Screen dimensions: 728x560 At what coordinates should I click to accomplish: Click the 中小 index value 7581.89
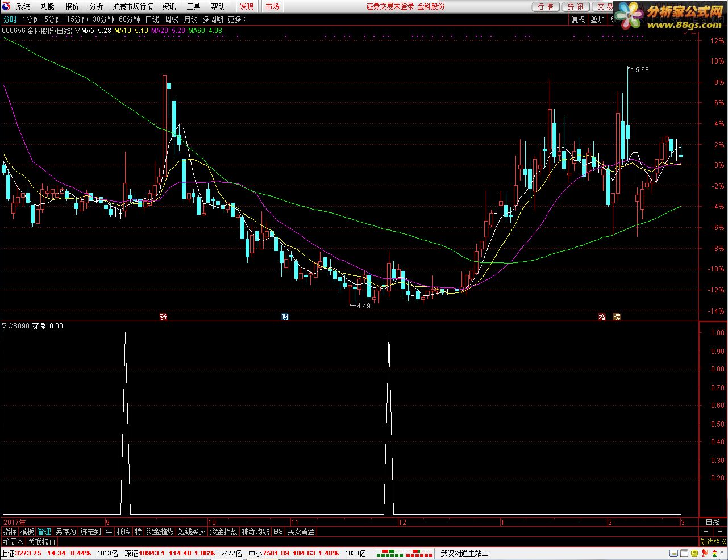[x=276, y=553]
